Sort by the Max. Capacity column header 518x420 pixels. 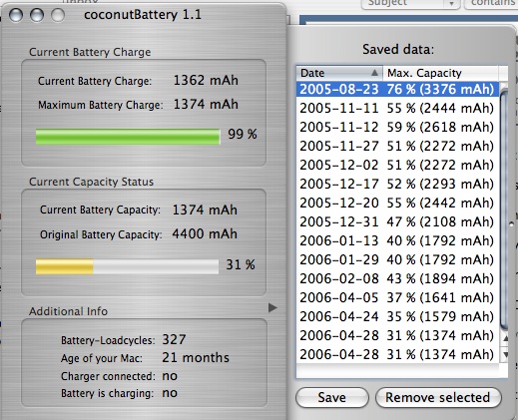440,73
